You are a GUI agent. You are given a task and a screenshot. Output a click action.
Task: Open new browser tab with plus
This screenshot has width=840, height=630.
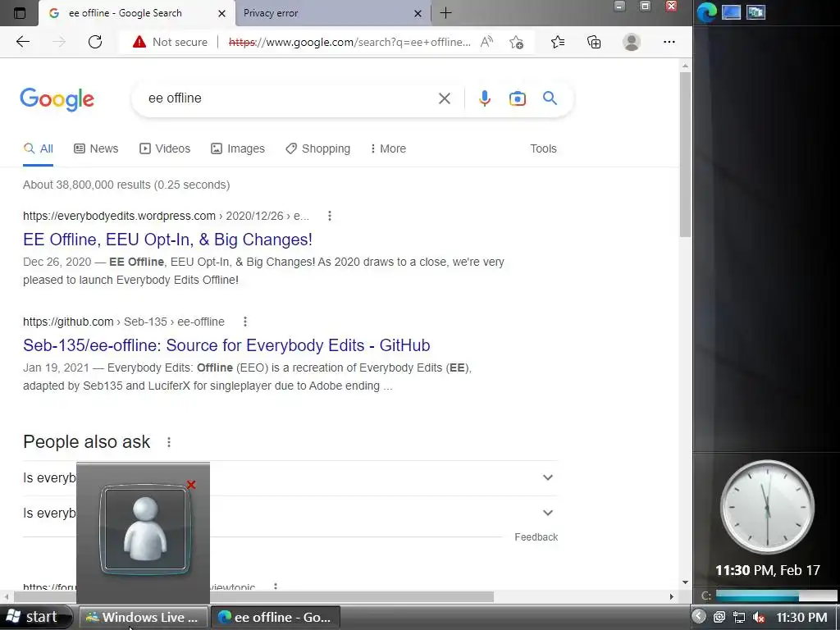click(x=445, y=13)
